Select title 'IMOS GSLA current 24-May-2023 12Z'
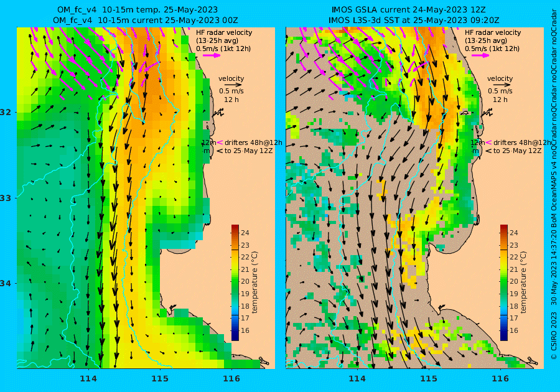The width and height of the screenshot is (560, 392). pyautogui.click(x=408, y=9)
